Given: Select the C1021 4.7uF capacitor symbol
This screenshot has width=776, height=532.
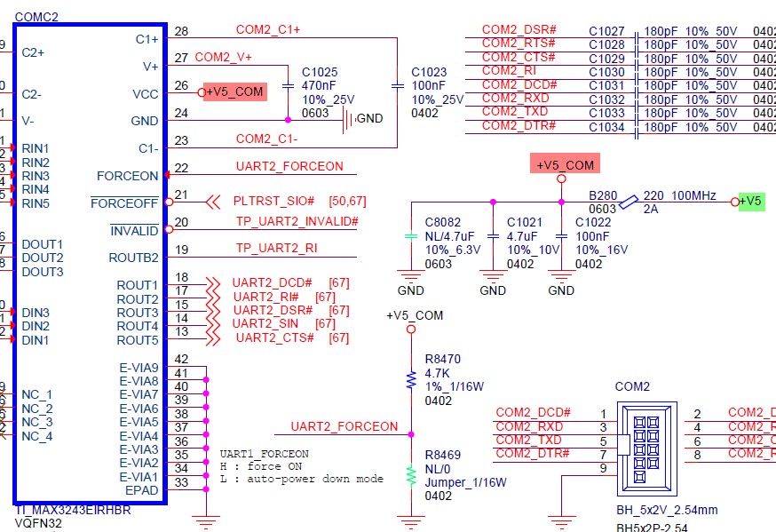Looking at the screenshot, I should [x=493, y=236].
